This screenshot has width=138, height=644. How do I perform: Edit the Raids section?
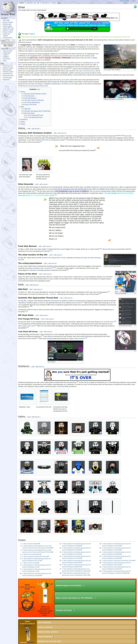point(27,285)
